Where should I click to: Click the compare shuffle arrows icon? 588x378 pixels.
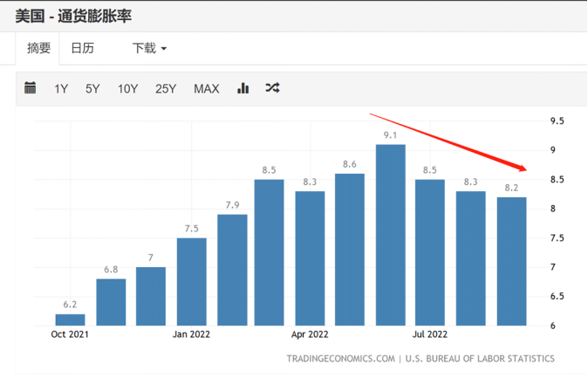272,88
